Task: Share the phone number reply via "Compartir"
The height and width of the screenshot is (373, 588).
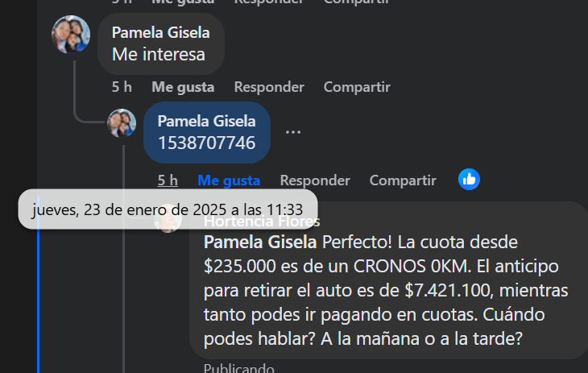Action: click(403, 180)
